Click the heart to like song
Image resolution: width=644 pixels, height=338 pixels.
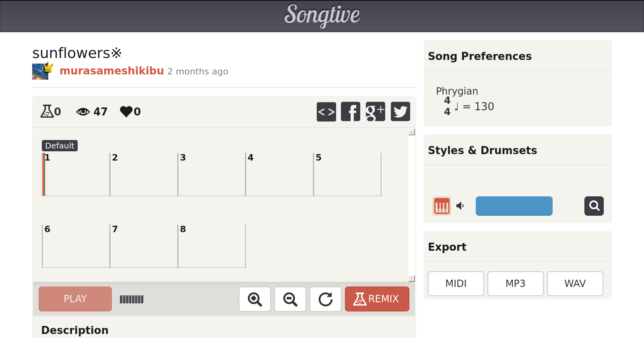pyautogui.click(x=126, y=111)
